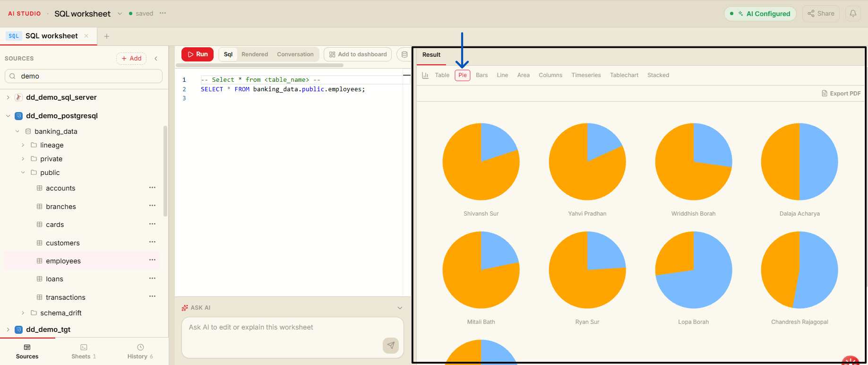This screenshot has width=868, height=365.
Task: Open more options for accounts table
Action: coord(152,188)
